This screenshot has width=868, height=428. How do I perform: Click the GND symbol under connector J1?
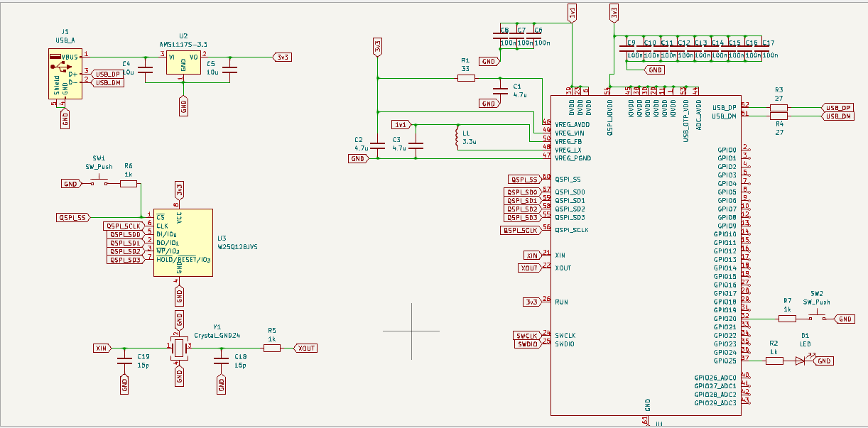pos(65,119)
